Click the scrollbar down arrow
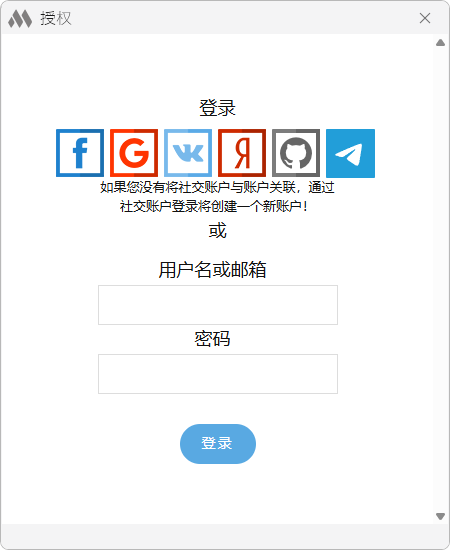Image resolution: width=450 pixels, height=550 pixels. [x=441, y=516]
